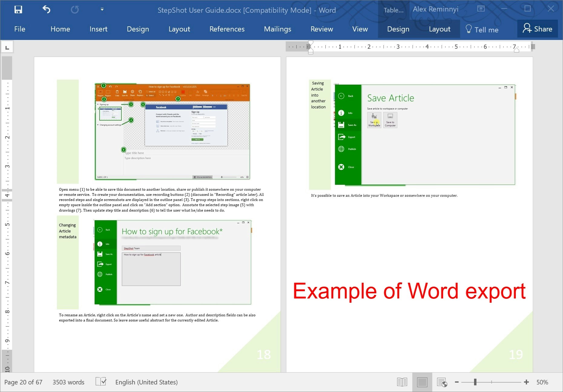Open the document Design tab next to Insert

coord(138,29)
